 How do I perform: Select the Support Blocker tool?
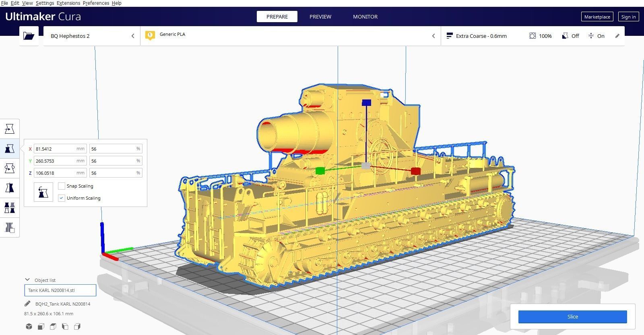coord(10,227)
